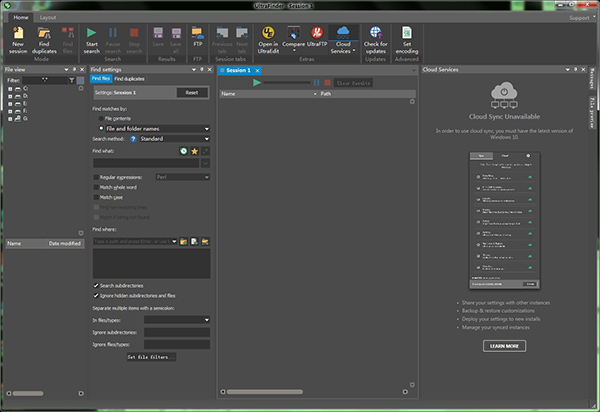The width and height of the screenshot is (600, 412).
Task: Toggle the Match case checkbox
Action: [x=96, y=197]
